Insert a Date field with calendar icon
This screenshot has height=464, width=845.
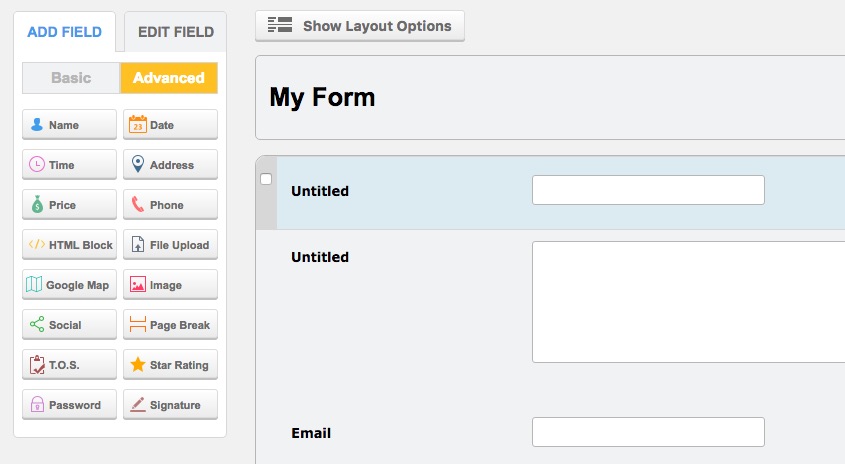click(170, 125)
